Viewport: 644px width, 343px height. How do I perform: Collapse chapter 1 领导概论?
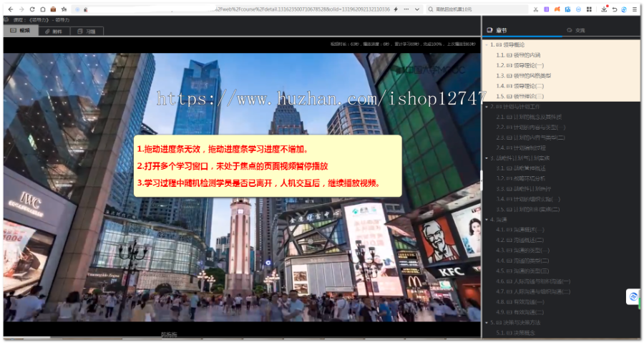(487, 45)
